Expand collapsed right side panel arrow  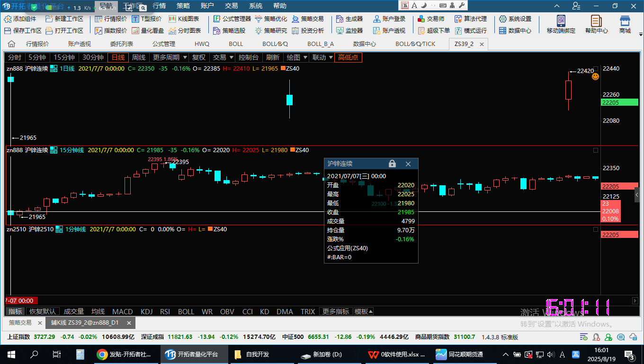[x=637, y=194]
